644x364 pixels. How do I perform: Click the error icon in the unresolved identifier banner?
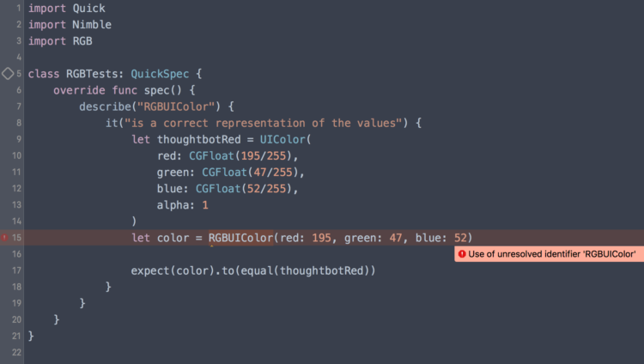point(462,254)
